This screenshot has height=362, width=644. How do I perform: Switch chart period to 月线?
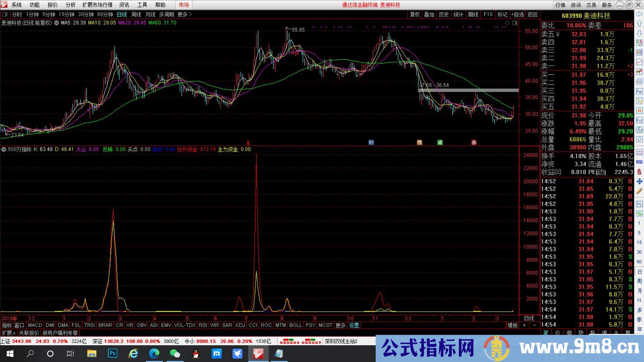point(150,14)
